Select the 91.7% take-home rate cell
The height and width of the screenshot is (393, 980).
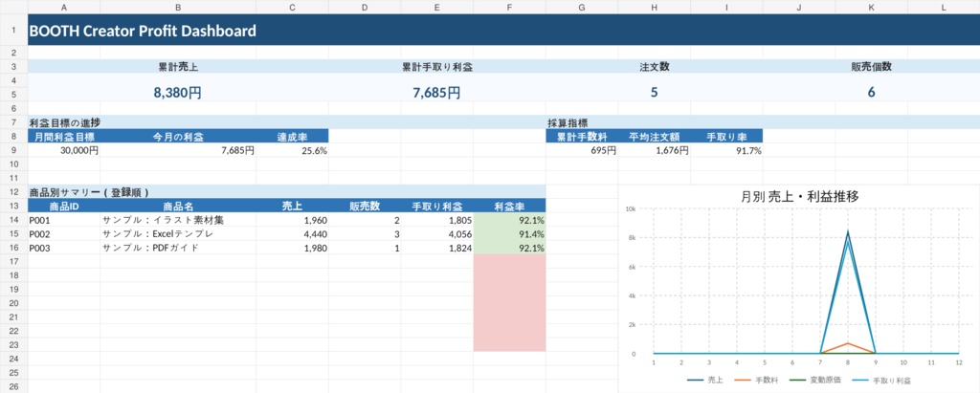[x=726, y=150]
